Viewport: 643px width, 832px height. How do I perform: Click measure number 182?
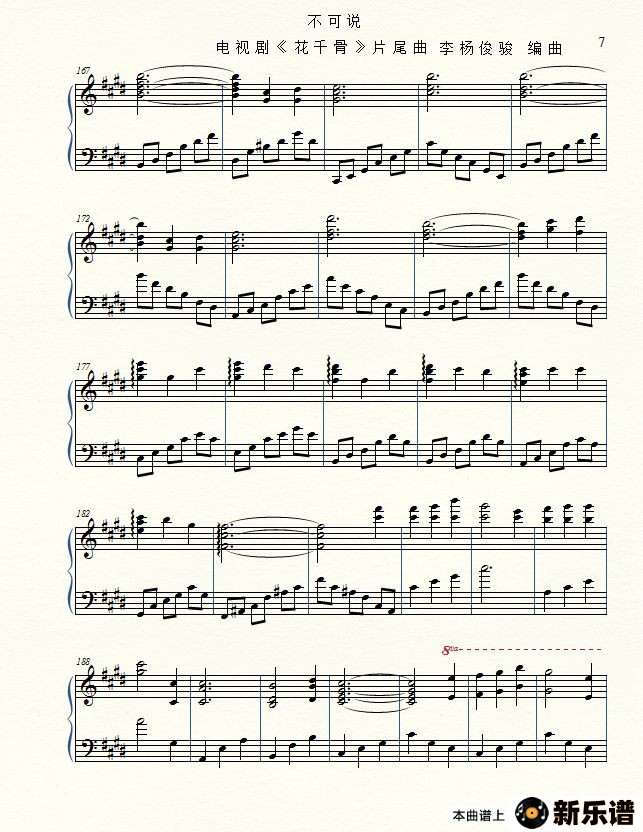83,514
